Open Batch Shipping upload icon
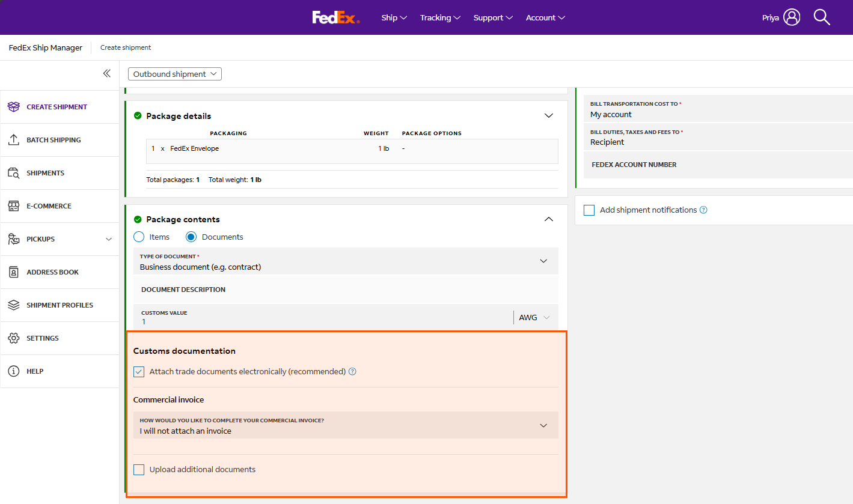 coord(14,140)
